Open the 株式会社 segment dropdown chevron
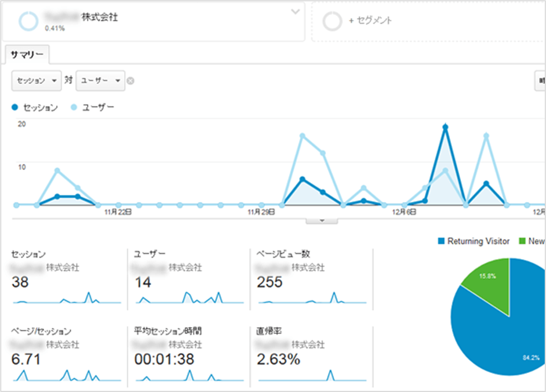 (x=295, y=12)
